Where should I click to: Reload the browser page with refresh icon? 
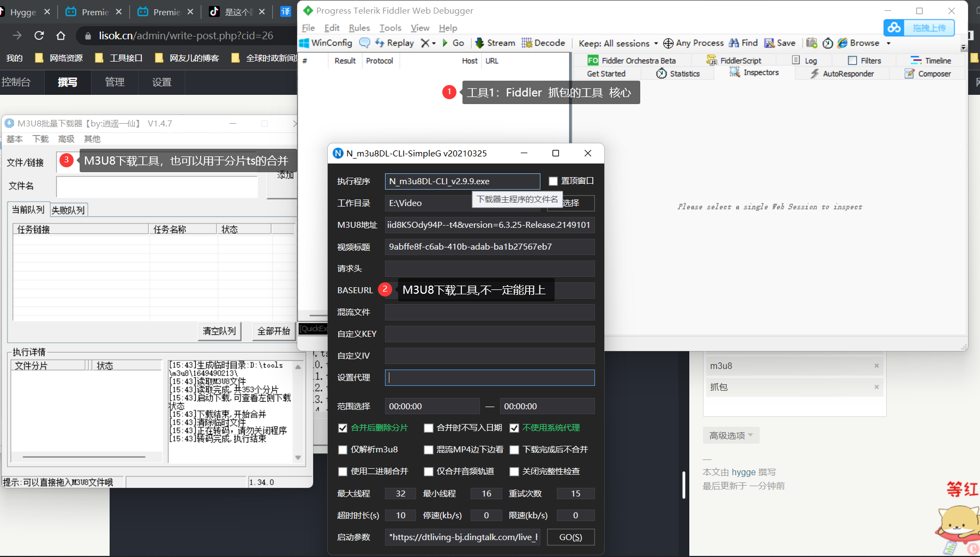coord(39,35)
